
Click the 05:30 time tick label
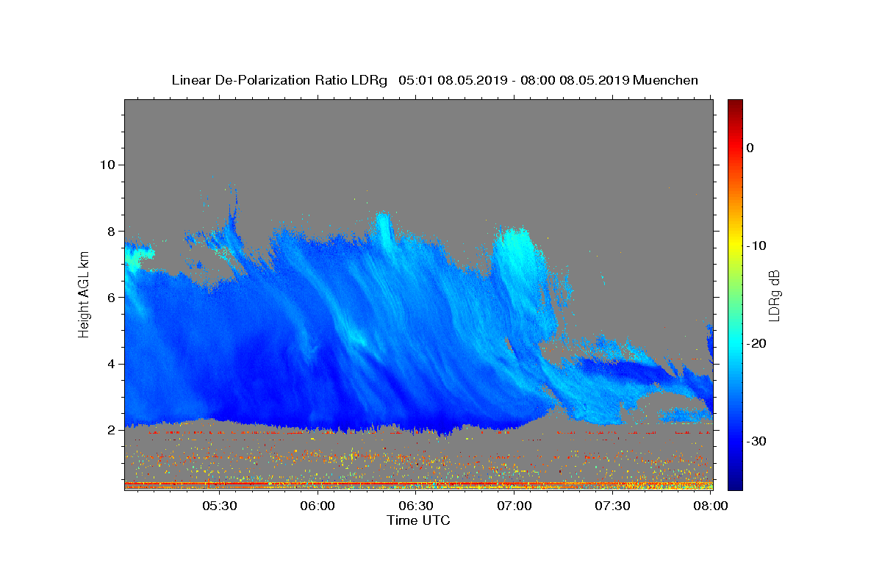tap(219, 506)
